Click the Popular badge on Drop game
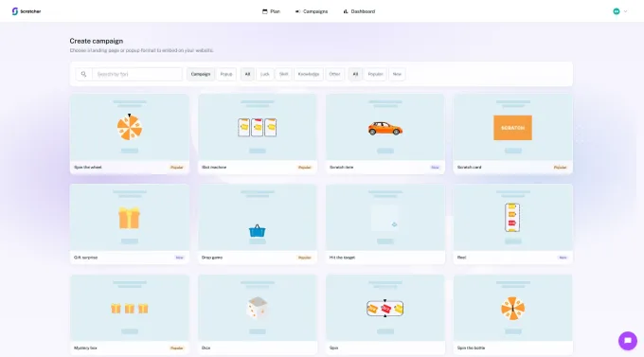The height and width of the screenshot is (357, 644). tap(305, 258)
